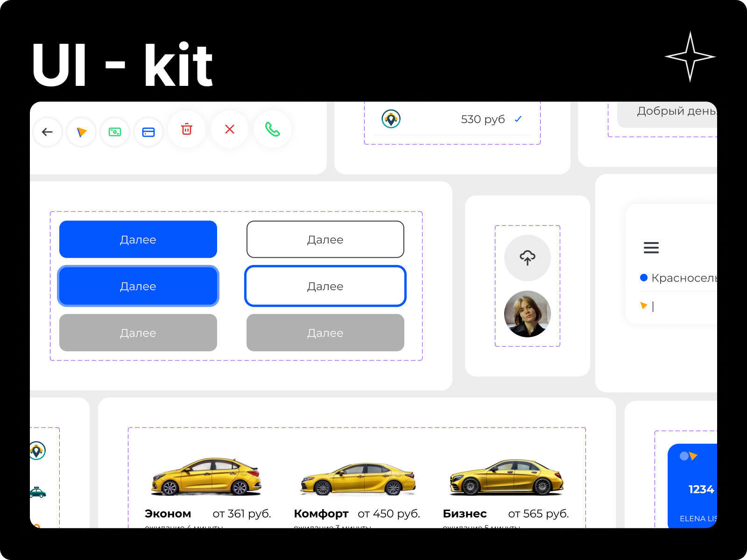Click the destination input field with cursor

pyautogui.click(x=682, y=306)
